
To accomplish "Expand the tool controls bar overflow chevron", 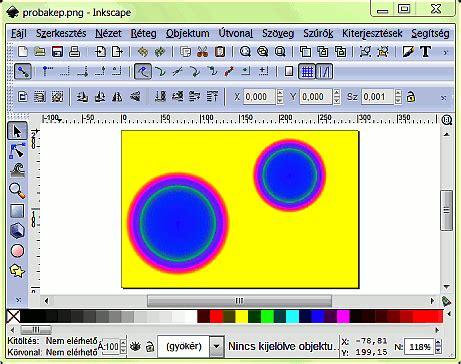I will click(444, 98).
